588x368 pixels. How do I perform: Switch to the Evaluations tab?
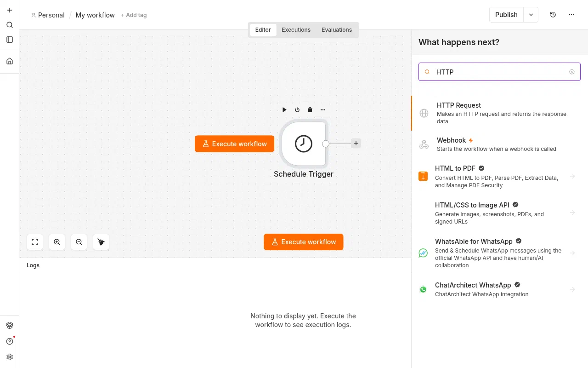[x=337, y=30]
